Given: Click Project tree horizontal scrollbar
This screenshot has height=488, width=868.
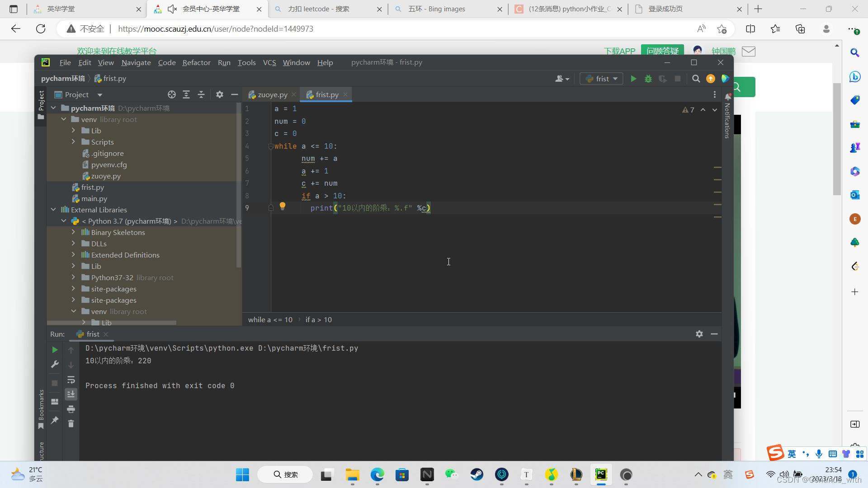Looking at the screenshot, I should coord(112,323).
